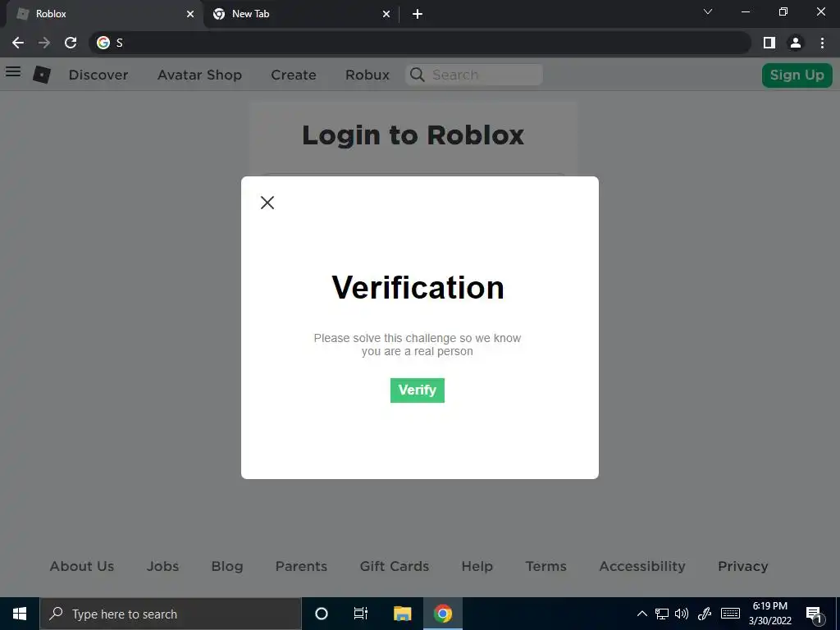Image resolution: width=840 pixels, height=630 pixels.
Task: Open the Accessibility footer link
Action: [642, 566]
